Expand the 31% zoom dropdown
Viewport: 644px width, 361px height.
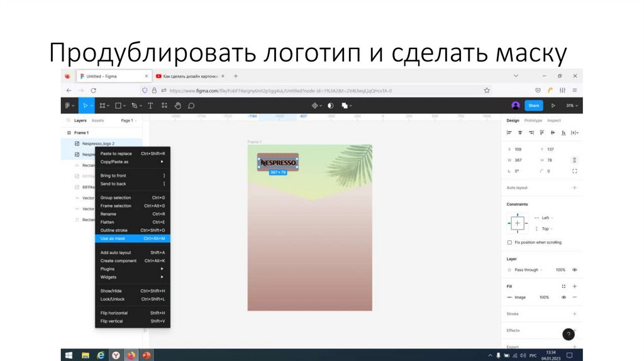tap(570, 106)
